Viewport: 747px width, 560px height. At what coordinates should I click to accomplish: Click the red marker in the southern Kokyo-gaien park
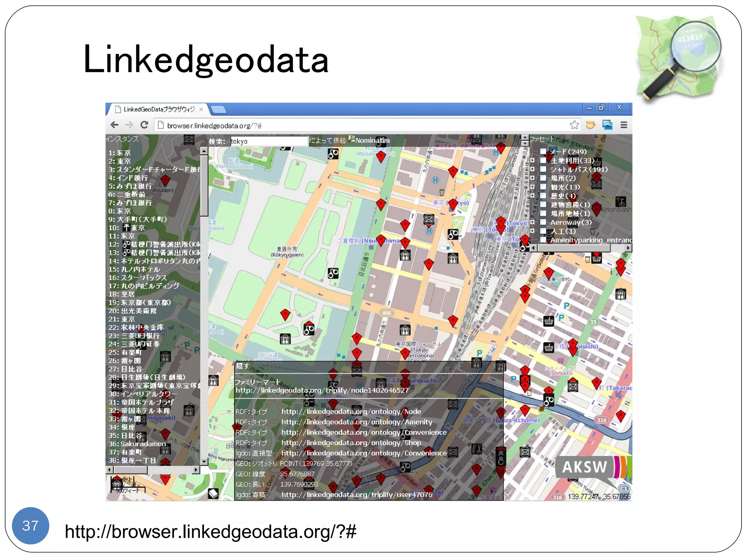285,315
